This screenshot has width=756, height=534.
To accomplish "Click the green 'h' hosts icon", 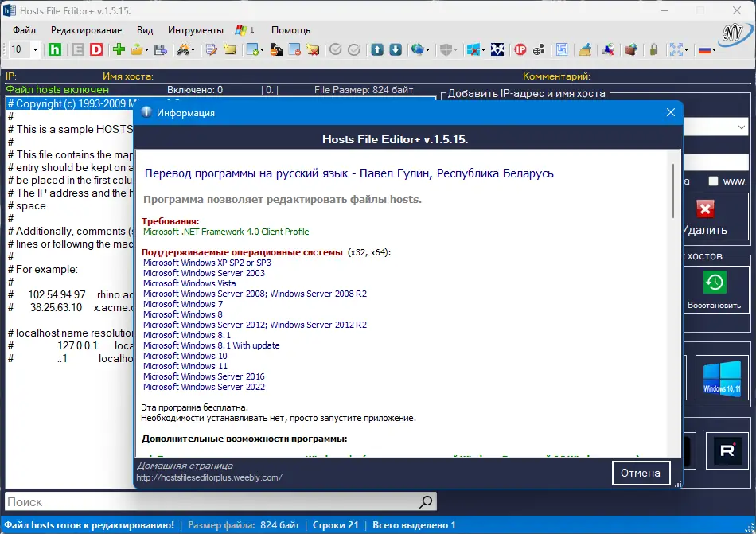I will click(55, 49).
